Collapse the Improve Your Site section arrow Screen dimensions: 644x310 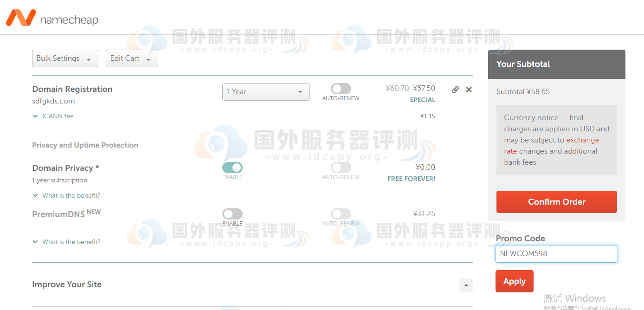tap(466, 285)
